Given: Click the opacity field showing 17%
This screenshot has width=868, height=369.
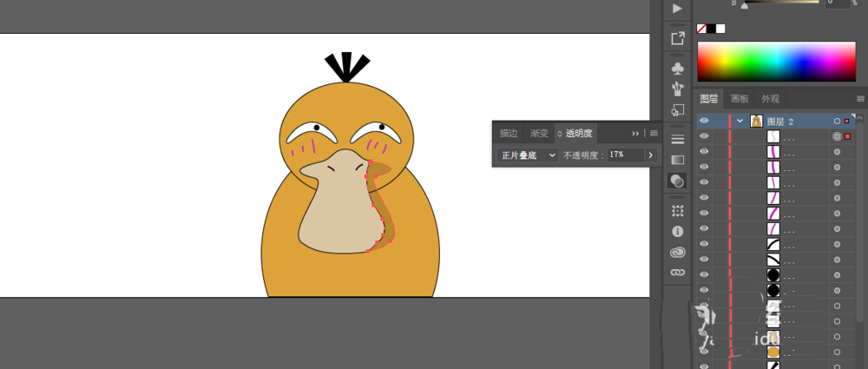Looking at the screenshot, I should pyautogui.click(x=626, y=155).
